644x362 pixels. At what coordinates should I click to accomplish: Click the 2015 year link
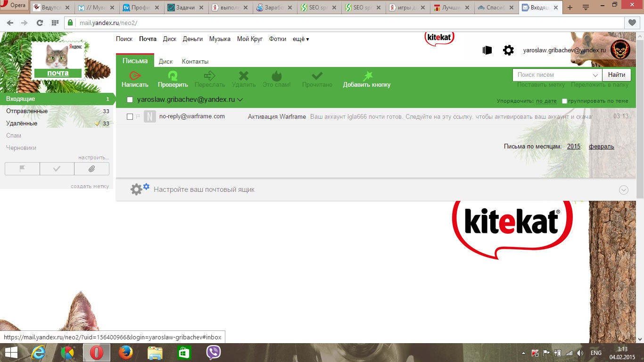[x=574, y=147]
